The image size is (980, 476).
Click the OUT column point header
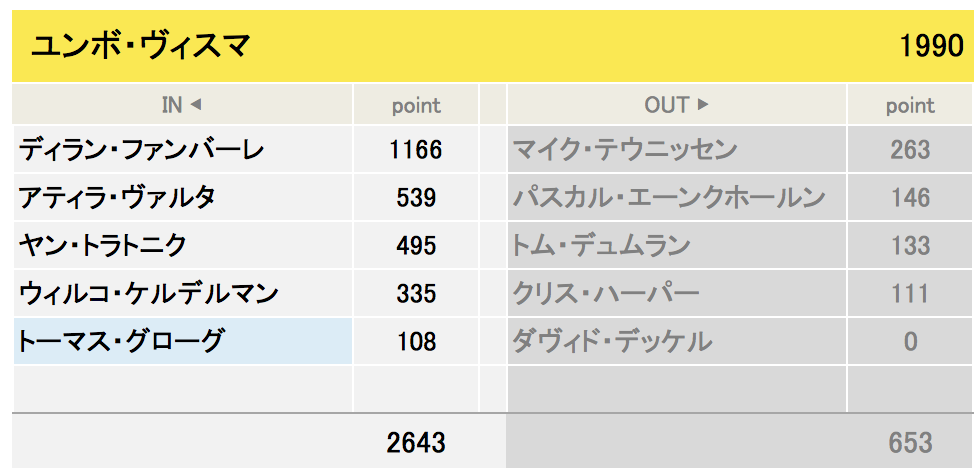click(910, 106)
